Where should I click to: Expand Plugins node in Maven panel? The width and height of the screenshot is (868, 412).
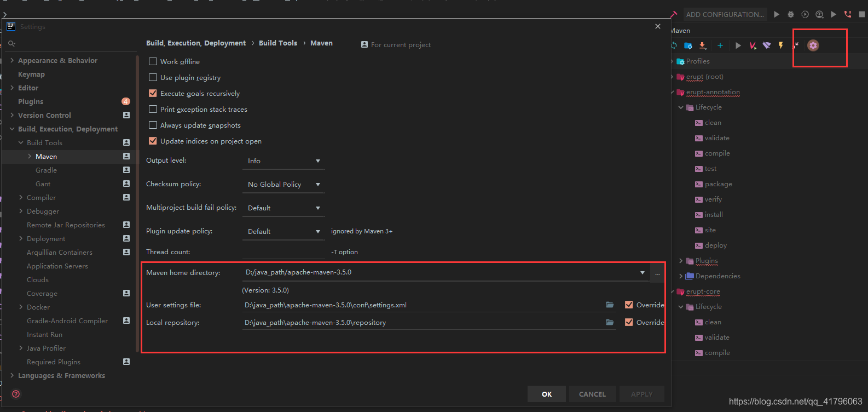(x=681, y=261)
